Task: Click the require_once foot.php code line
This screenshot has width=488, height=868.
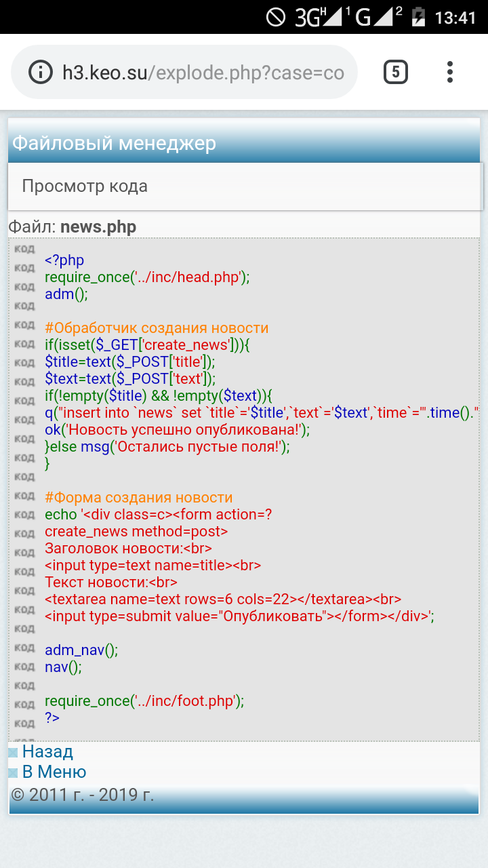Action: pyautogui.click(x=144, y=701)
